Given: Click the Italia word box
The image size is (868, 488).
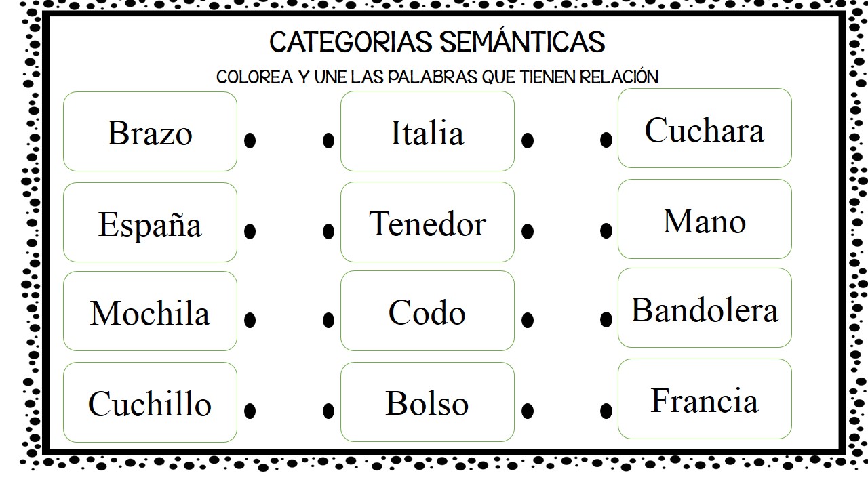Looking at the screenshot, I should (x=427, y=131).
